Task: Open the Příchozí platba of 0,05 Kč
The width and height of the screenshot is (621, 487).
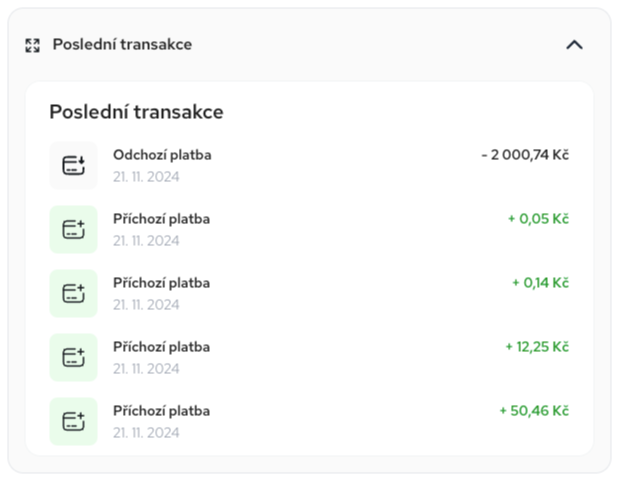Action: (x=309, y=230)
